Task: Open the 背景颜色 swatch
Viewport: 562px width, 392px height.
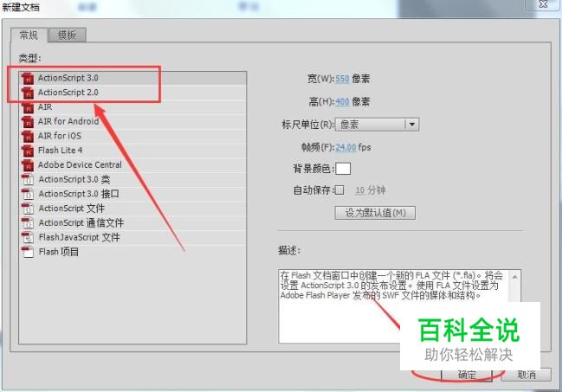Action: click(x=343, y=169)
